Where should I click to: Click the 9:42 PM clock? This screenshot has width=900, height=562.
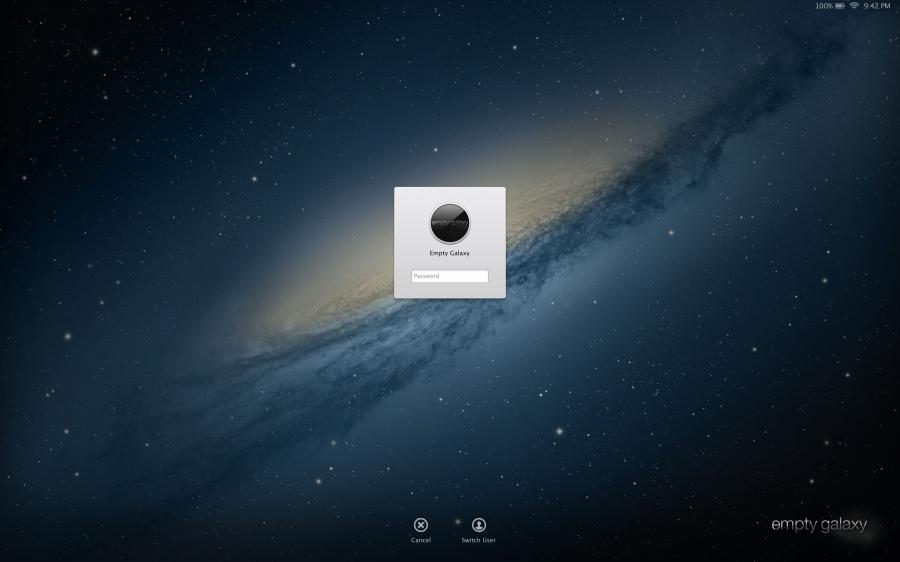876,6
